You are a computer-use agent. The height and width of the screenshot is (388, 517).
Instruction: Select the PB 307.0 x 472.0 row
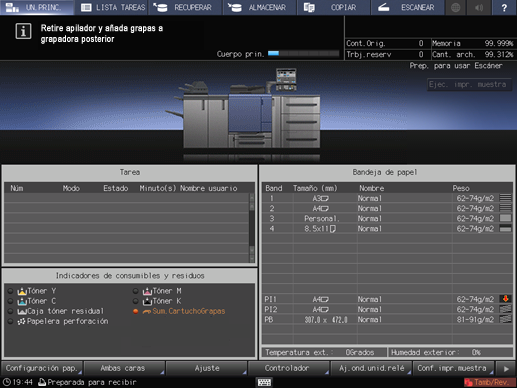pyautogui.click(x=387, y=320)
